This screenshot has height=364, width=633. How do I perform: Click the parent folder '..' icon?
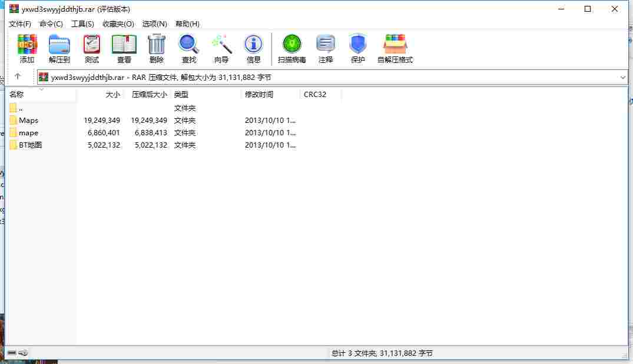click(14, 108)
